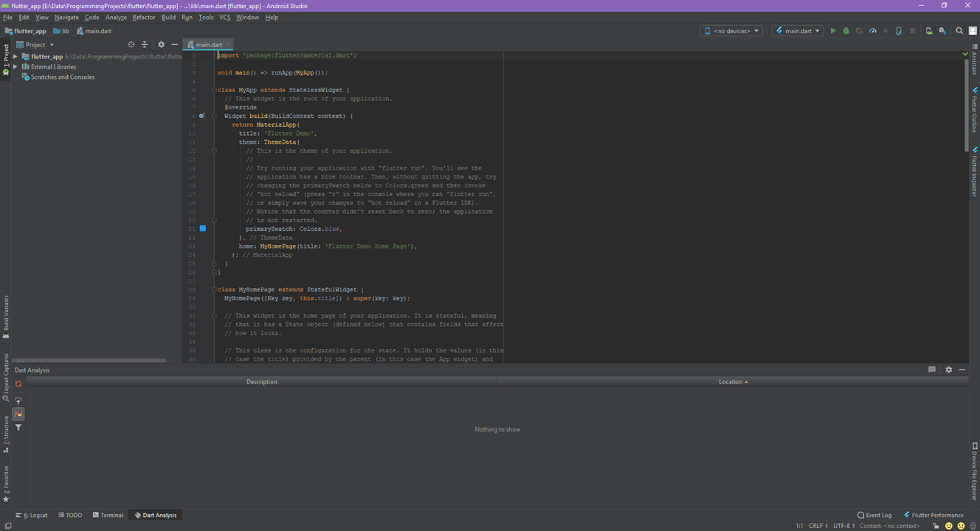Hide Dart Analysis panel with minus icon

coord(962,369)
